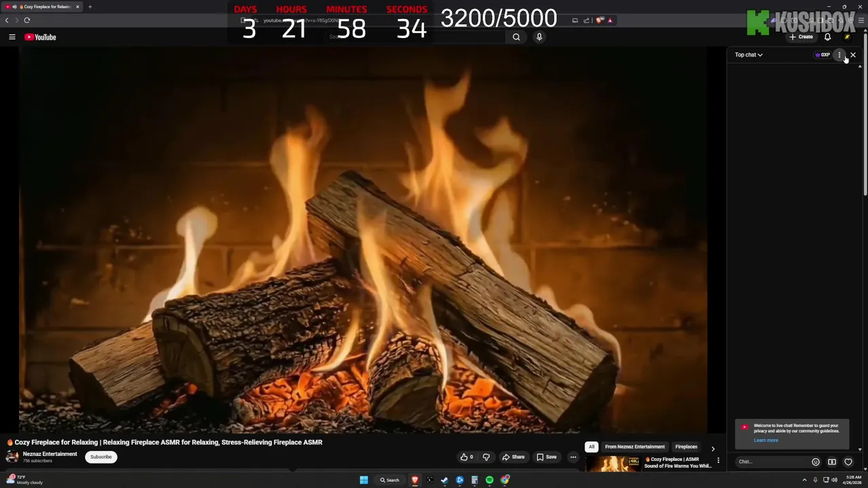This screenshot has height=488, width=868.
Task: Subscribe to Neznaz Entertainment
Action: [x=101, y=457]
